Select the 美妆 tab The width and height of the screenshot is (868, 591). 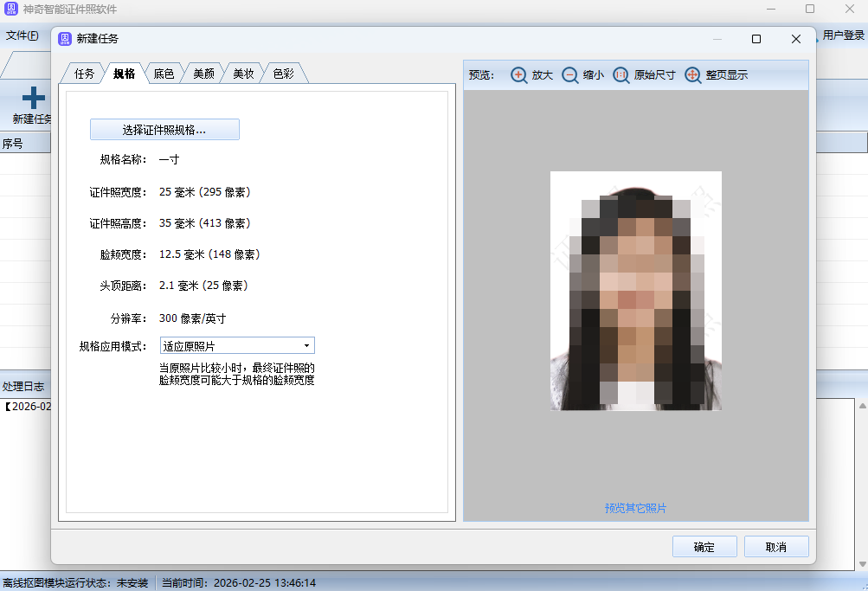[243, 74]
